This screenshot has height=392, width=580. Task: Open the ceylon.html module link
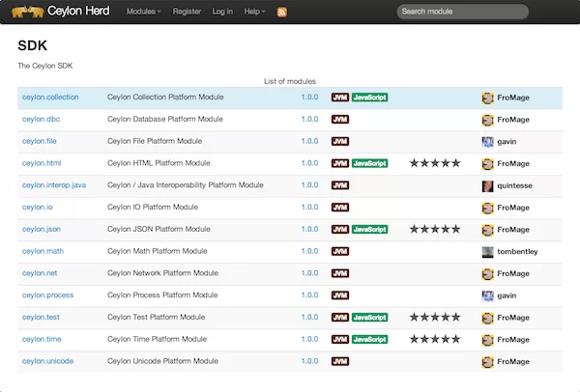[x=42, y=163]
